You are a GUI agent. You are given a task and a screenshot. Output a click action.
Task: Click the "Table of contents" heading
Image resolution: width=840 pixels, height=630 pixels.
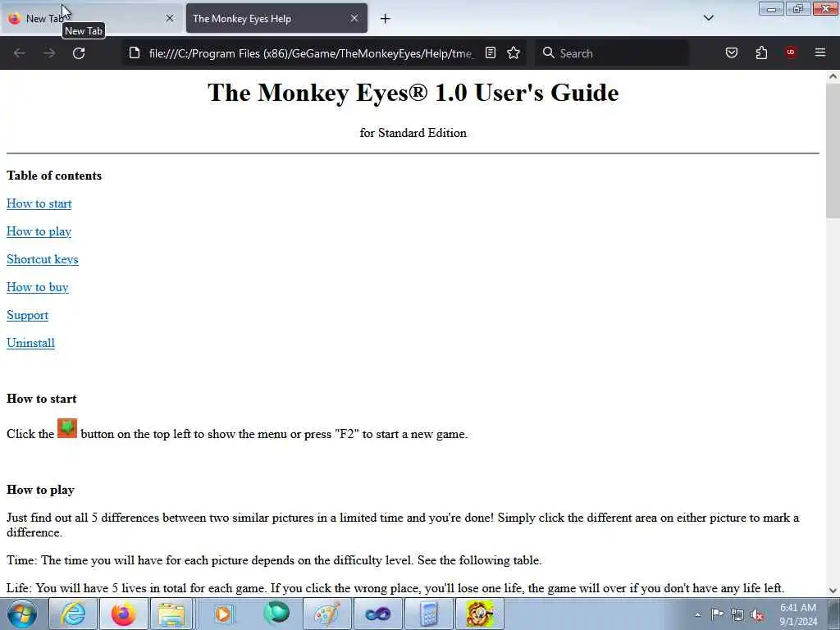tap(54, 176)
